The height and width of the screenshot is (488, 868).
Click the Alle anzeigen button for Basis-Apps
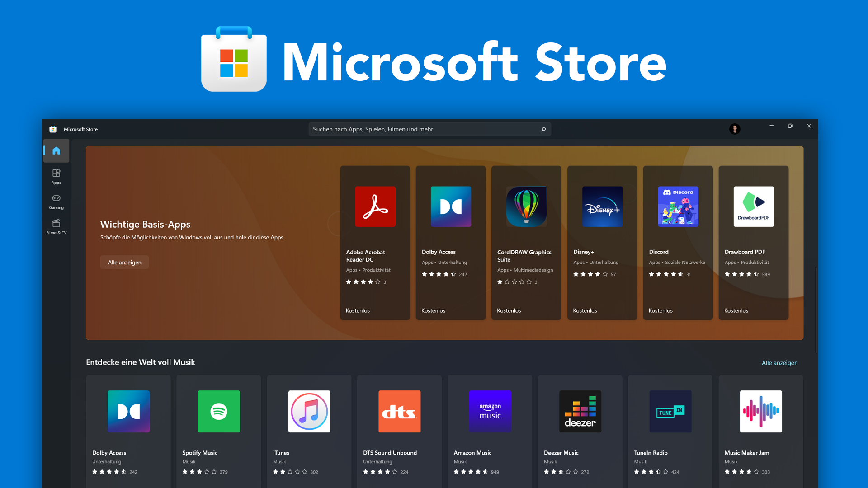(124, 262)
